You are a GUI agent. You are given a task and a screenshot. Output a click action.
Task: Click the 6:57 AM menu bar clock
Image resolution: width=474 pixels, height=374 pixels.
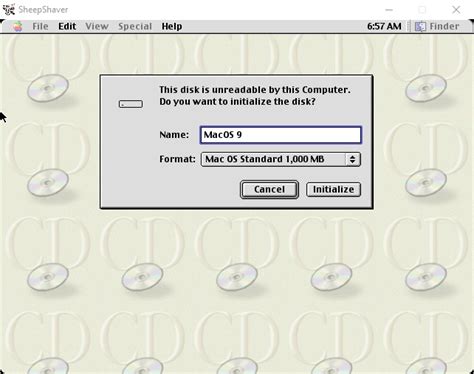click(384, 26)
